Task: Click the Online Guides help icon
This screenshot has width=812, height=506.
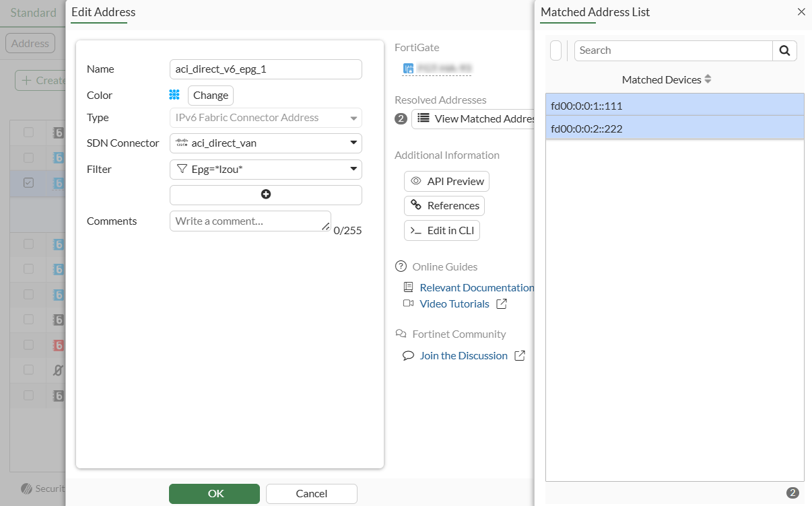Action: (401, 266)
